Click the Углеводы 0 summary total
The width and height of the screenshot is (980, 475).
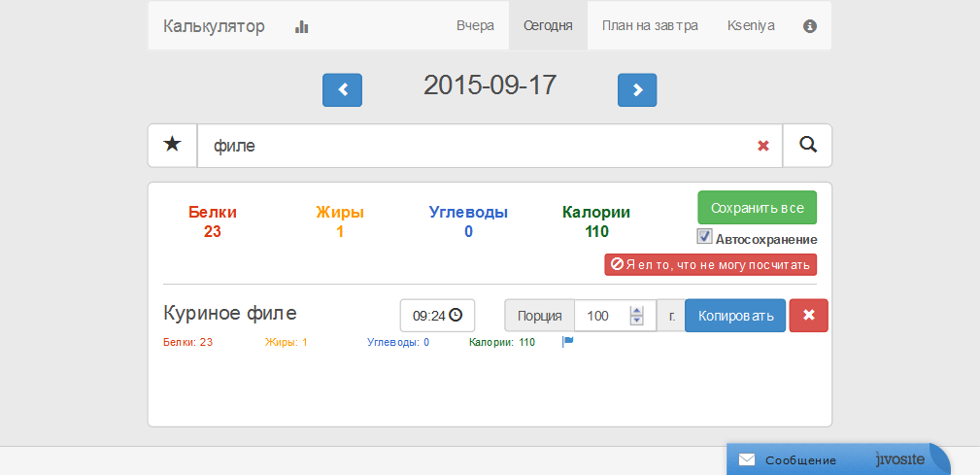pyautogui.click(x=468, y=221)
